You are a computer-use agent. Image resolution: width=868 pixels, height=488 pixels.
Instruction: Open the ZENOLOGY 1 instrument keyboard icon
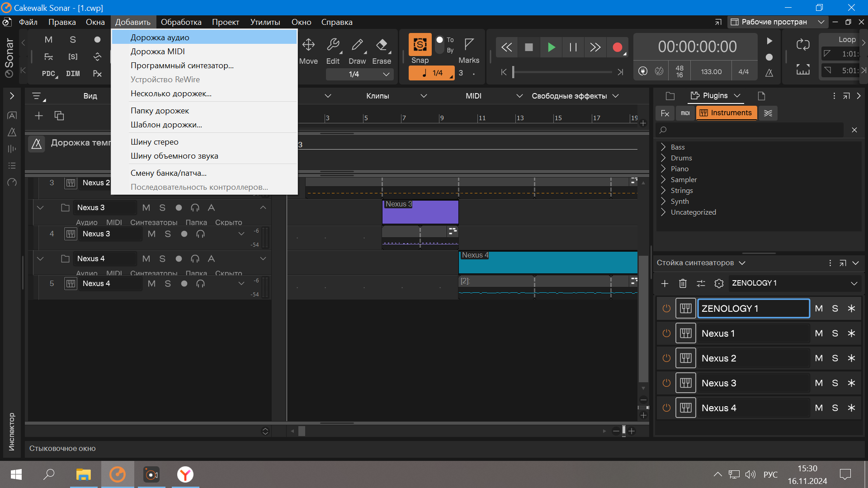tap(686, 309)
